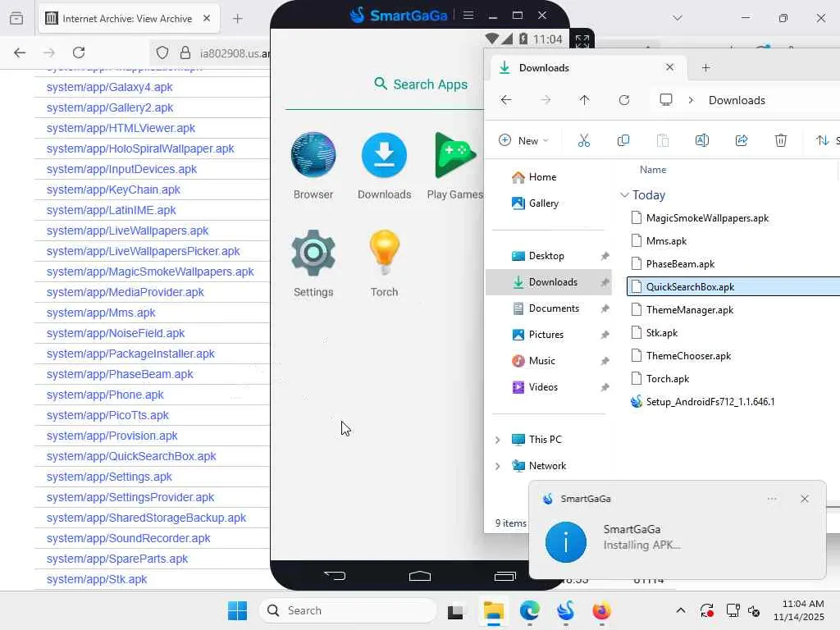Click Share icon in File Explorer toolbar
This screenshot has width=840, height=630.
tap(742, 140)
